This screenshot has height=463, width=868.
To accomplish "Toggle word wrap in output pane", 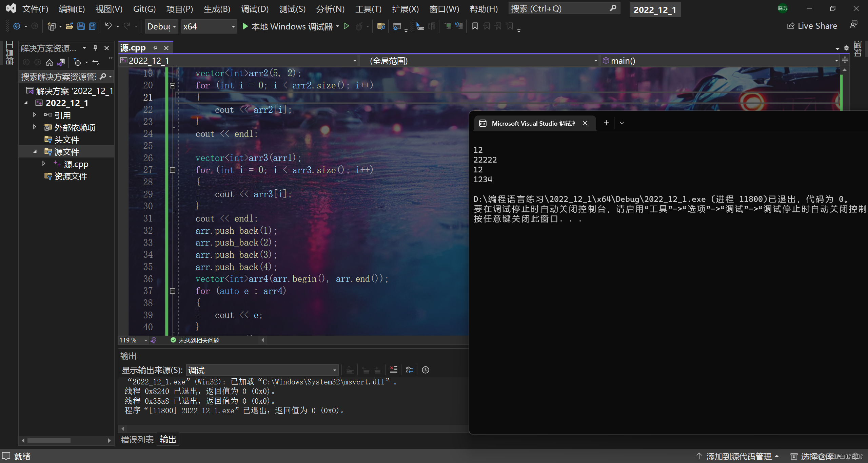I will pos(409,370).
